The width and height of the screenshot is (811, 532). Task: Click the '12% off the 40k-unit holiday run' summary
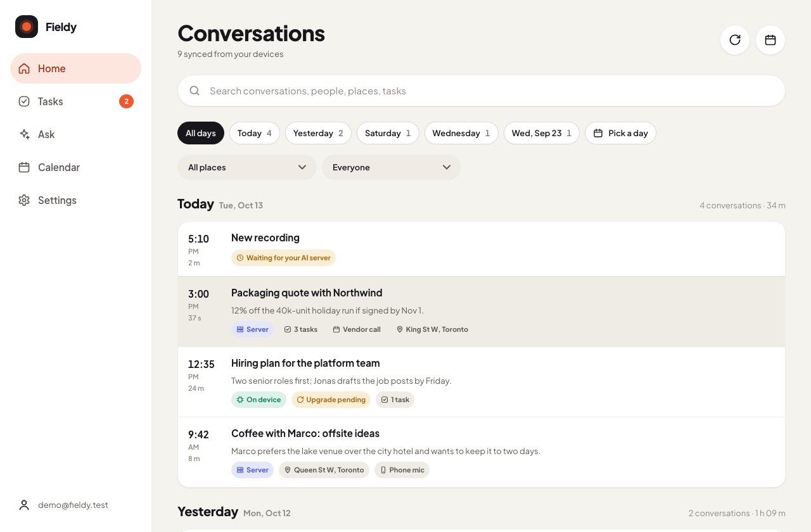[x=328, y=310]
